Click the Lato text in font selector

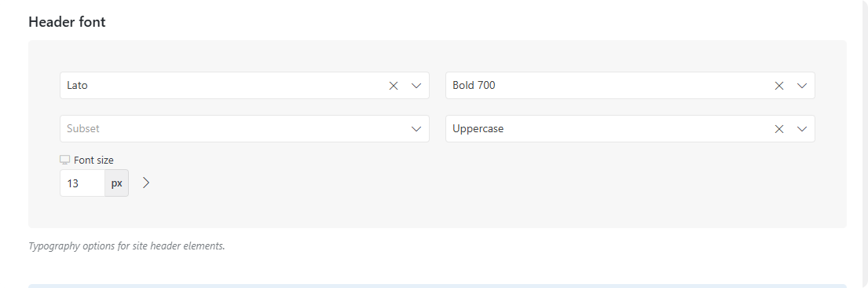(78, 86)
